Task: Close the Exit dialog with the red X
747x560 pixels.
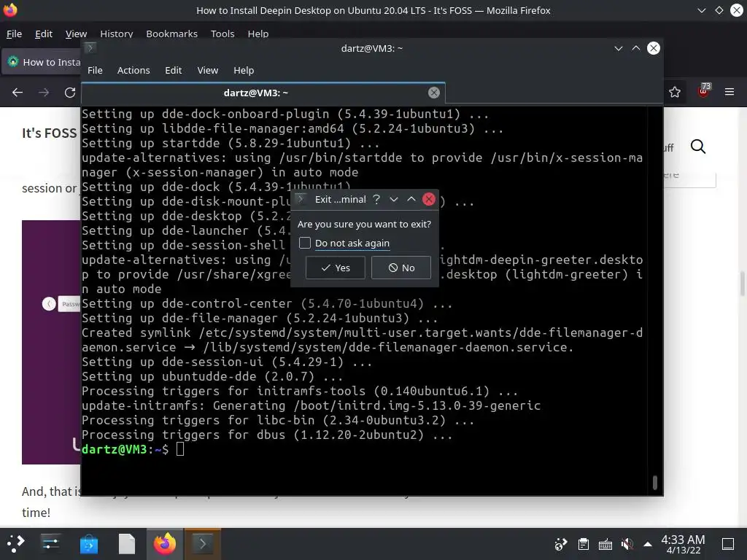Action: pos(429,199)
